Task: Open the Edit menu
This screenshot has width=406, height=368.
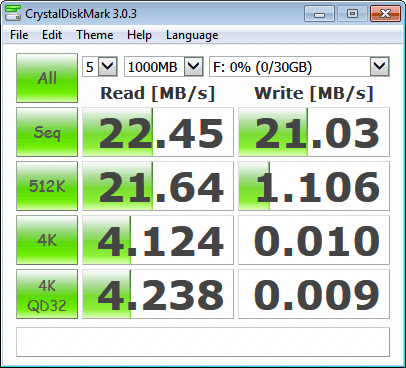Action: 52,35
